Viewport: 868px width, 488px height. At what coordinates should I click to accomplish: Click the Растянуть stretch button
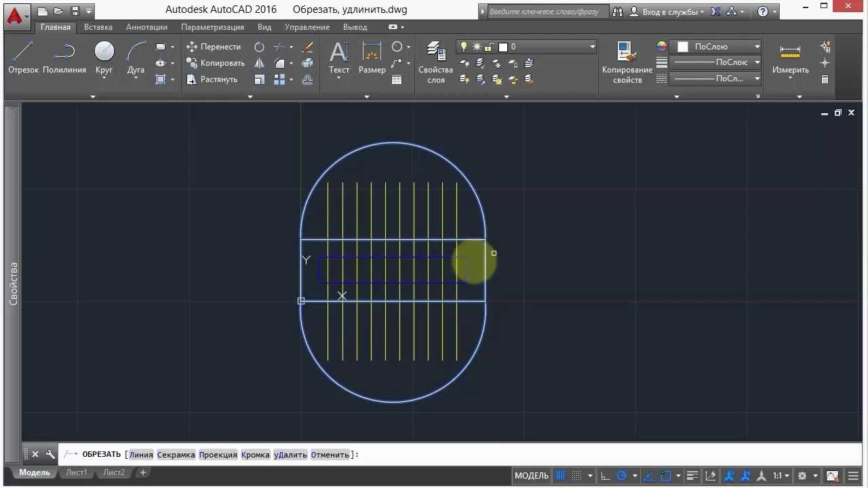click(x=212, y=79)
